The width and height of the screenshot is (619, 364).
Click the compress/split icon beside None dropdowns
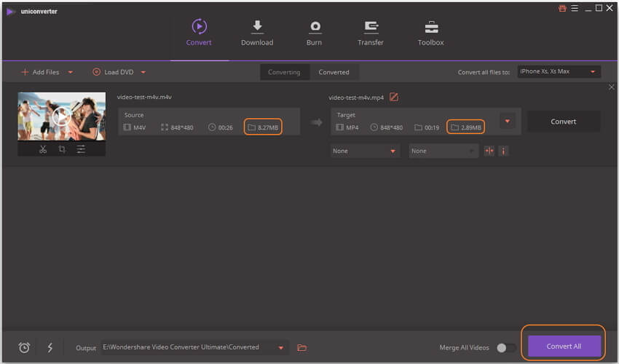[x=489, y=151]
